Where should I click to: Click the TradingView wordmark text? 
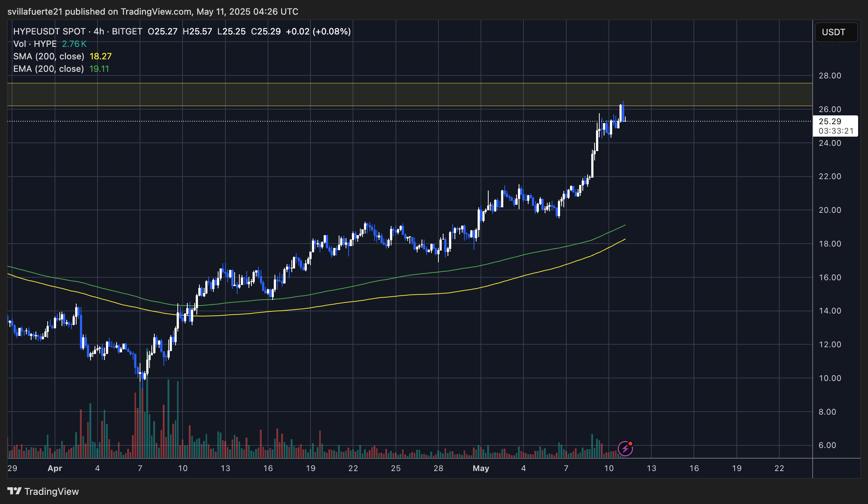pyautogui.click(x=51, y=492)
